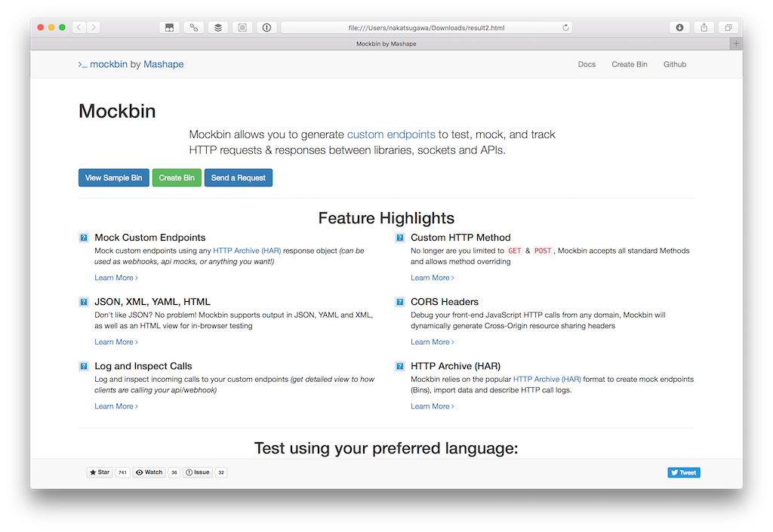Reload the page using the refresh arrow
Image resolution: width=773 pixels, height=532 pixels.
click(x=565, y=28)
